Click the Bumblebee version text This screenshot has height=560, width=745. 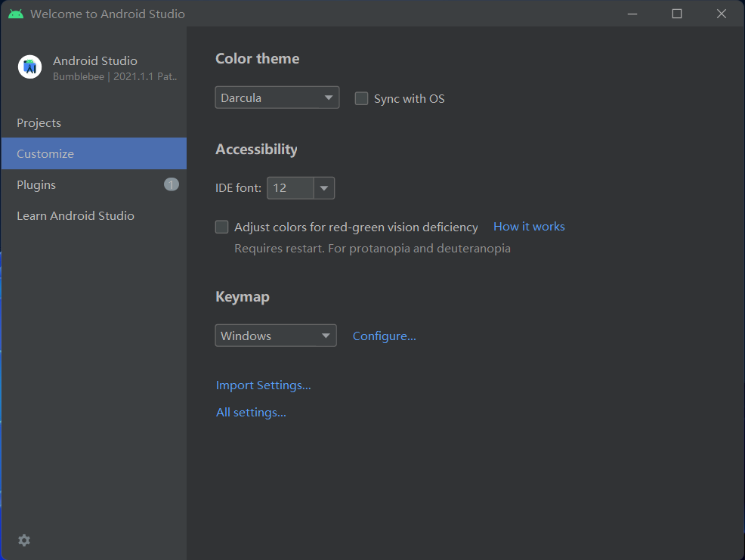(115, 76)
